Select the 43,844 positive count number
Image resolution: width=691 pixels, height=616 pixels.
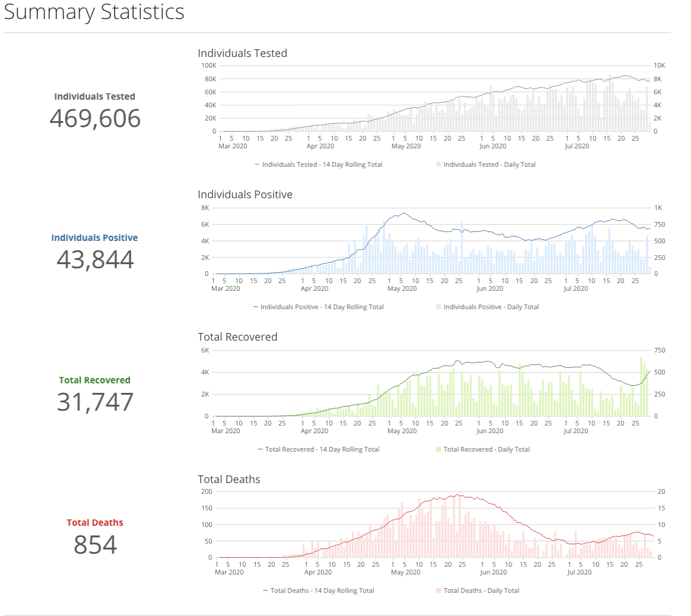[x=95, y=259]
